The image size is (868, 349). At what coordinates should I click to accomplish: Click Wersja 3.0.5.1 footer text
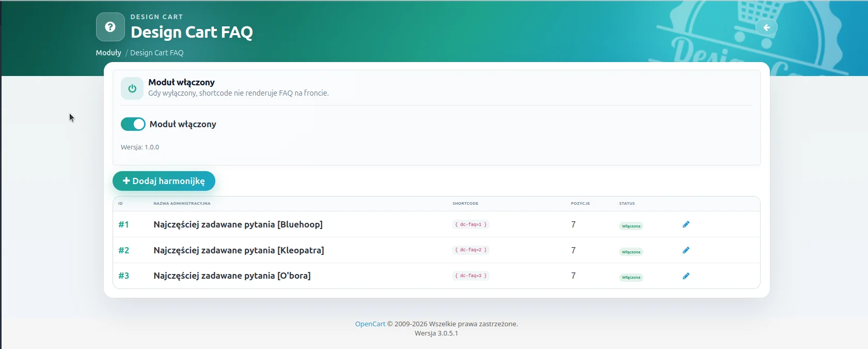point(436,333)
